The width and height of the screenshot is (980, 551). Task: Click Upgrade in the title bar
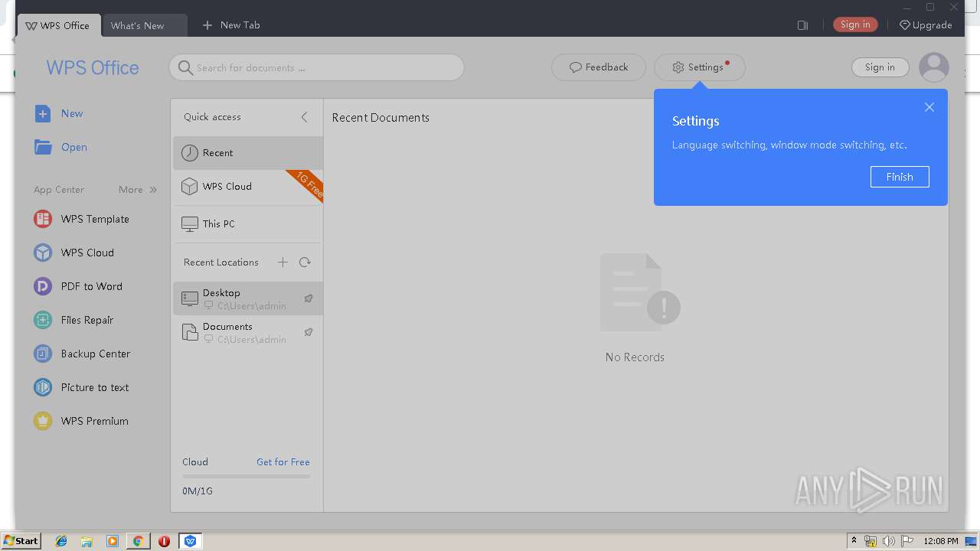pyautogui.click(x=926, y=25)
